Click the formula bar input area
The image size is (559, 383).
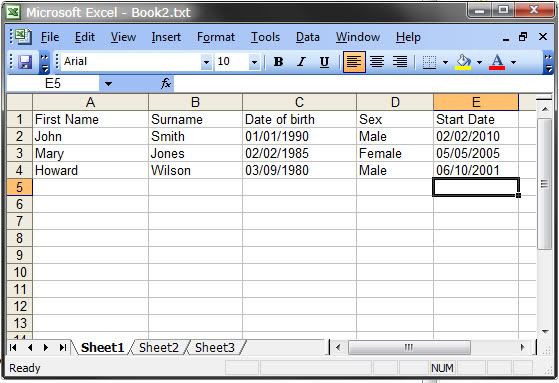click(363, 84)
